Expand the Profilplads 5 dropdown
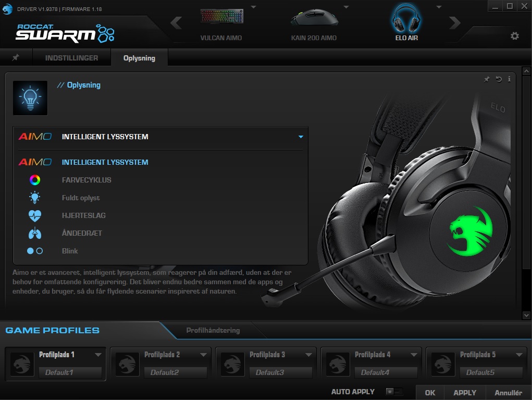The width and height of the screenshot is (532, 400). click(519, 355)
